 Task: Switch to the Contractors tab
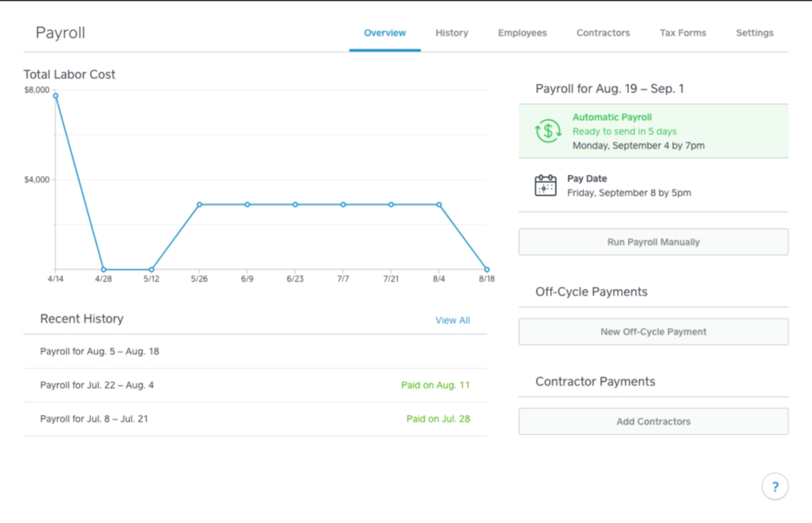603,32
